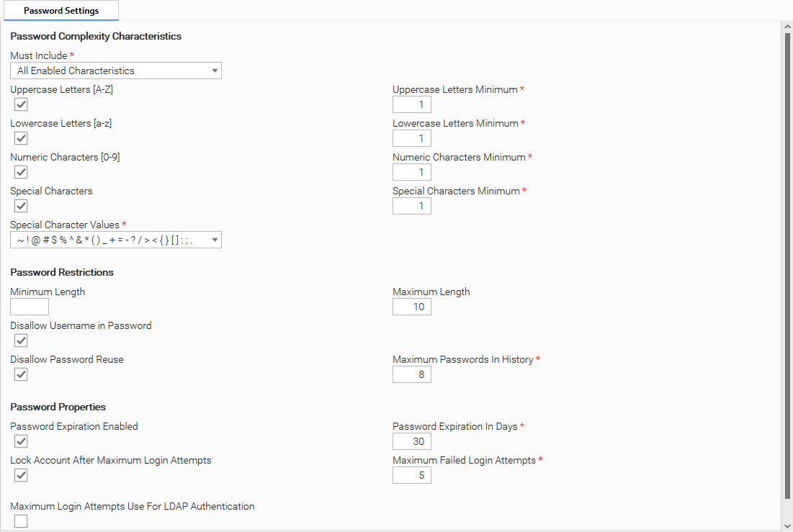The height and width of the screenshot is (532, 793).
Task: Disable the Numeric Characters [0-9] checkbox
Action: [21, 172]
